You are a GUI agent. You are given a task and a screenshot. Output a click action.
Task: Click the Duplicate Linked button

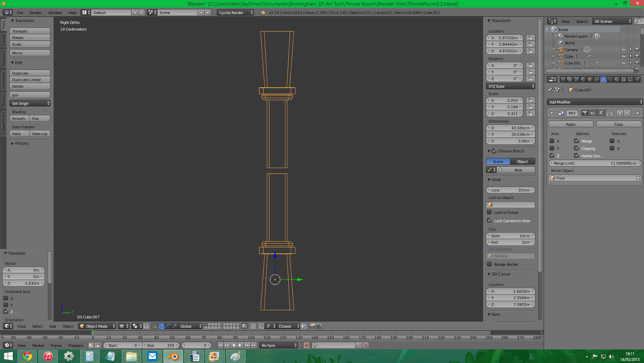point(30,80)
